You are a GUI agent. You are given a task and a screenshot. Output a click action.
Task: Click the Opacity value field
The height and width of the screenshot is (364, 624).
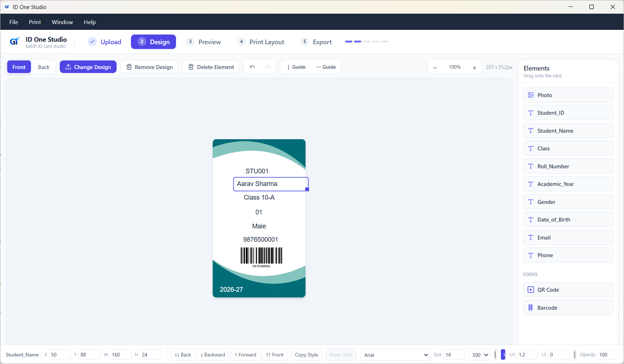point(608,355)
